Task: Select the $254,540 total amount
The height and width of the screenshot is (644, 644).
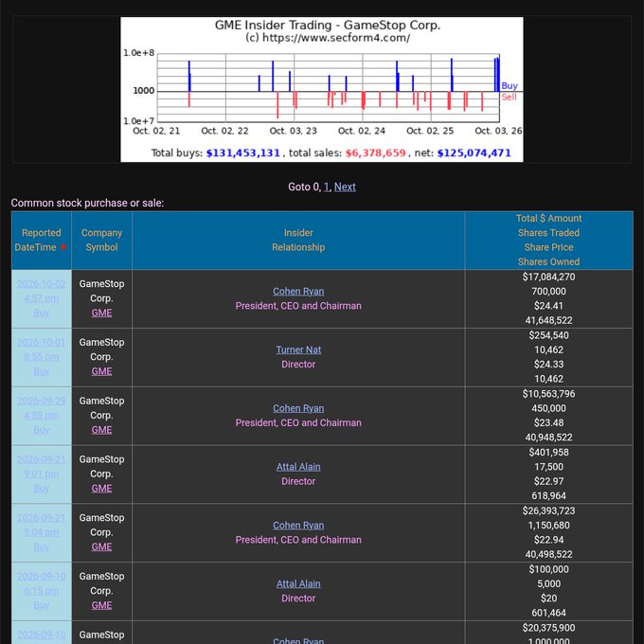Action: tap(548, 335)
